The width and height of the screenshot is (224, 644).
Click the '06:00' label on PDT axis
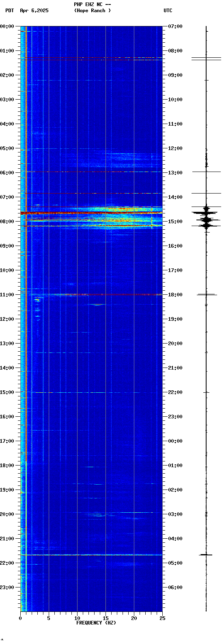[7, 173]
